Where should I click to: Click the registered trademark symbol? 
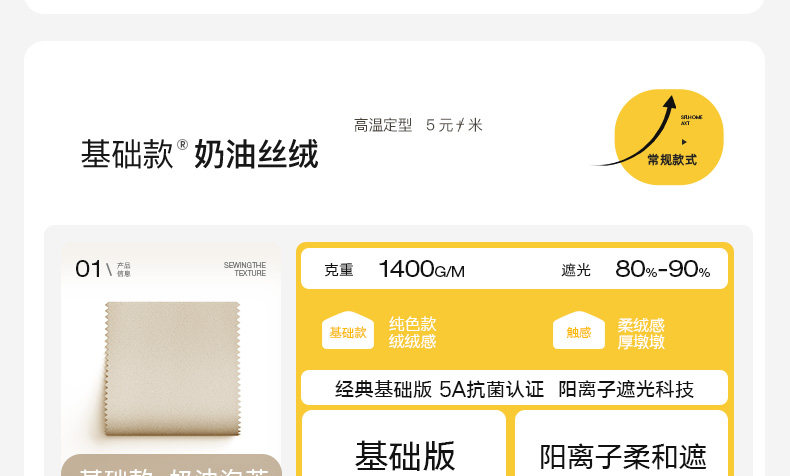coord(182,145)
